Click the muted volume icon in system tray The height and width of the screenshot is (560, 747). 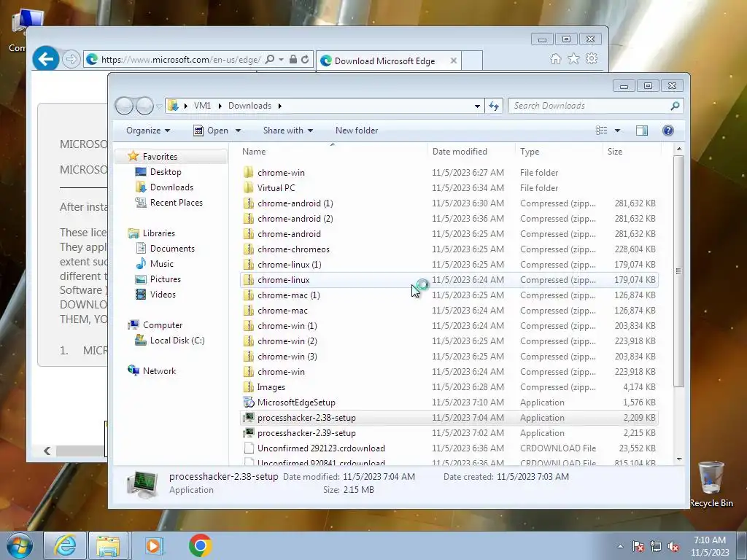pyautogui.click(x=673, y=547)
